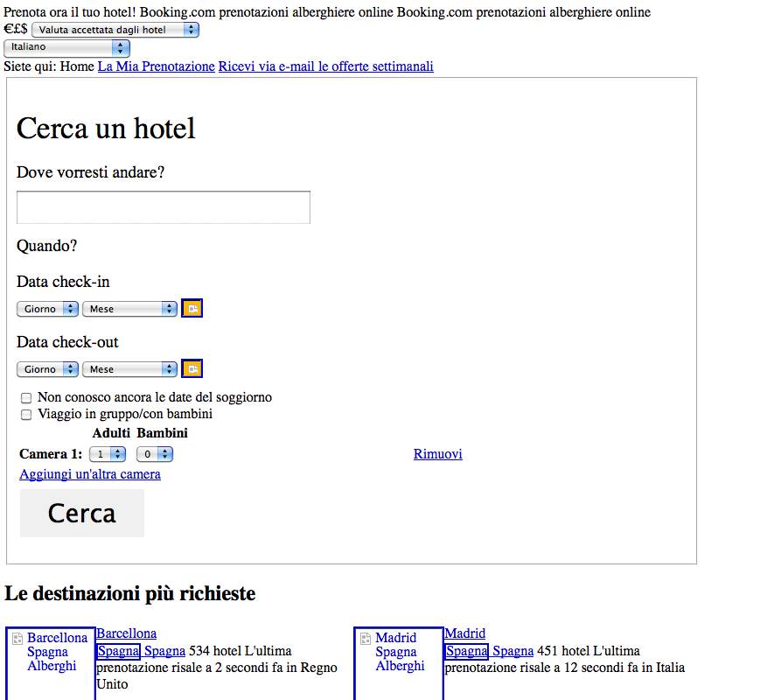Open the check-out Mese dropdown
The height and width of the screenshot is (700, 781).
point(129,369)
